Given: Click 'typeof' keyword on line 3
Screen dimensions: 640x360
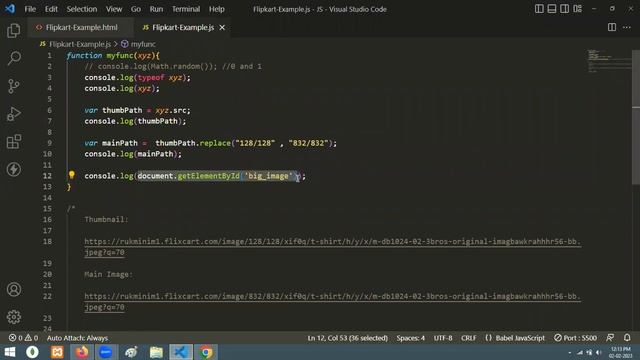Looking at the screenshot, I should [151, 78].
